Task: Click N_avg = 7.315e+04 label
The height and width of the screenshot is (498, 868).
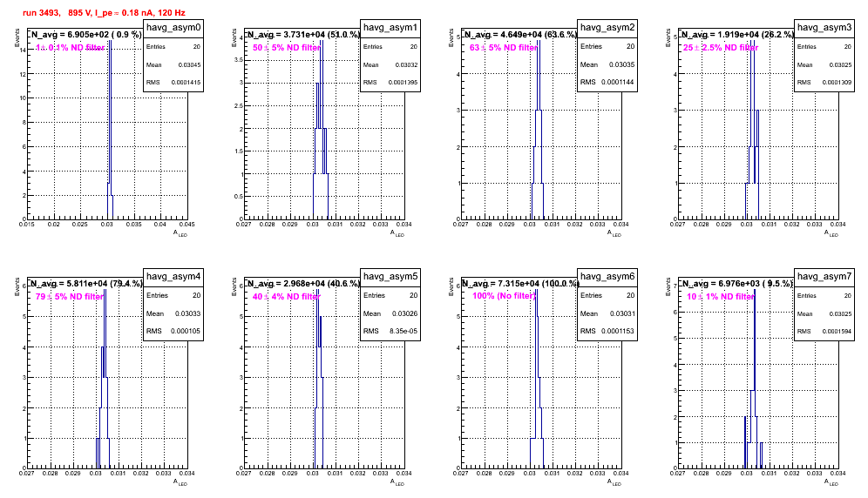Action: 520,284
